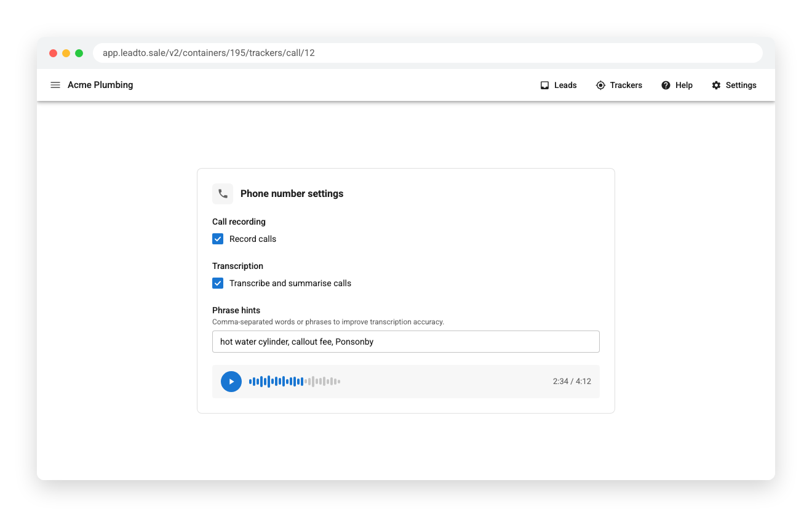Click into the Phrase hints text field
The height and width of the screenshot is (517, 812).
(406, 342)
